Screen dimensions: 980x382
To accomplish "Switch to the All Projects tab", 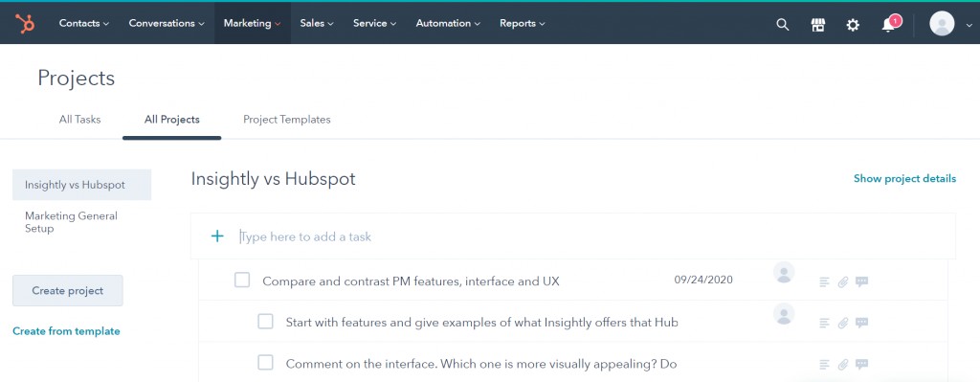I will tap(172, 120).
